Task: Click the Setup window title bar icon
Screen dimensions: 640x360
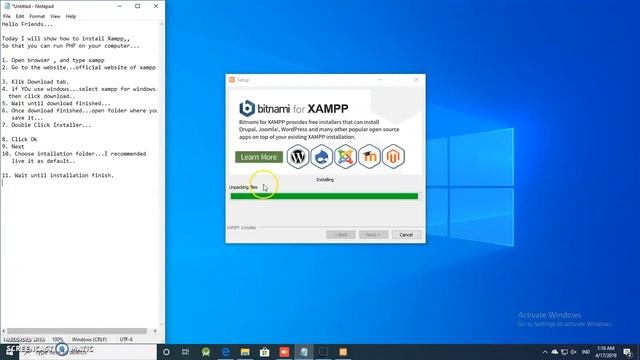Action: point(232,80)
